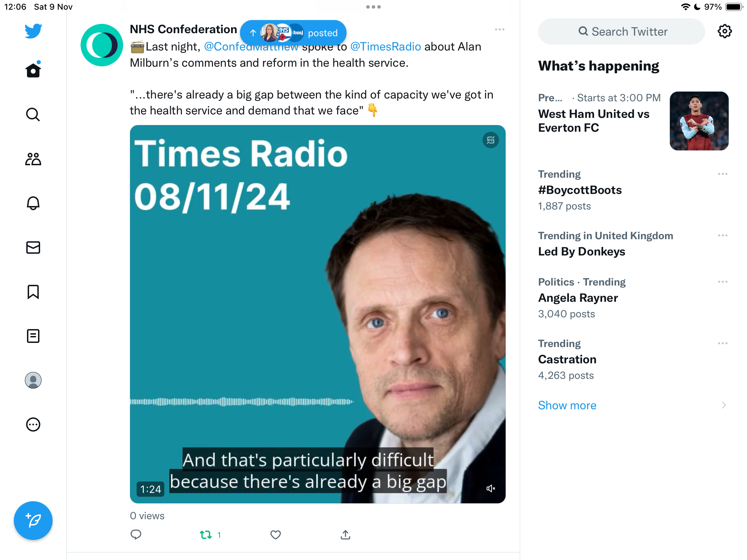Toggle closed captions on the video

click(491, 140)
